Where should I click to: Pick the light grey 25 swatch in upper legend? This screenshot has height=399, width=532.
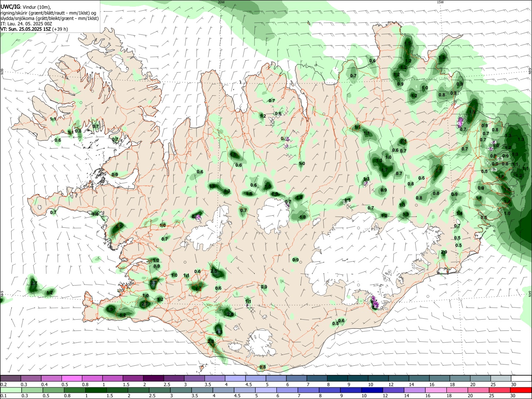click(501, 379)
